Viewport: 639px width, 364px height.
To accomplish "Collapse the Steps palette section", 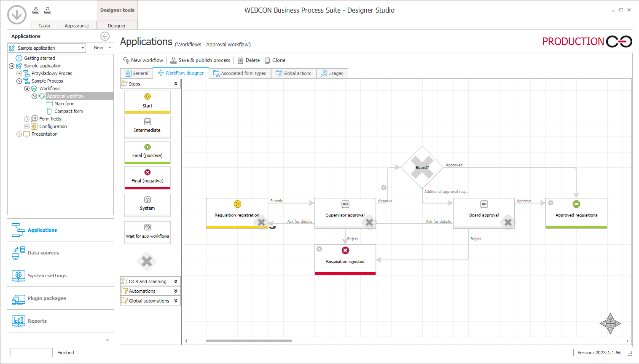I will click(176, 84).
